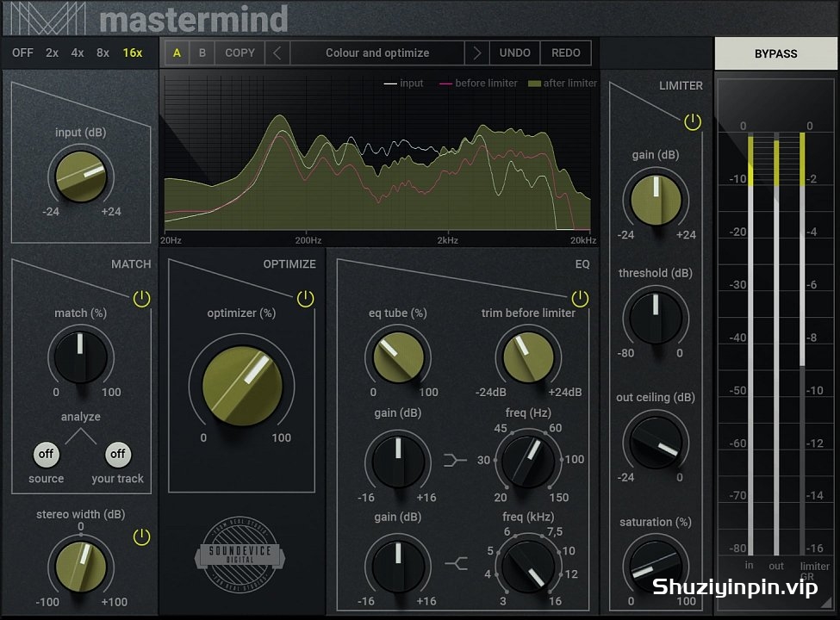840x620 pixels.
Task: Click the limiter GR meter
Action: tap(802, 344)
